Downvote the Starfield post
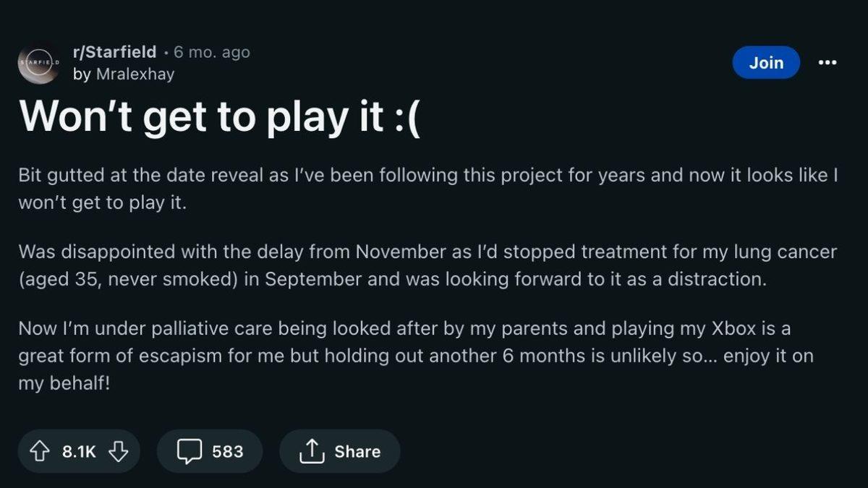868x488 pixels. coord(118,452)
